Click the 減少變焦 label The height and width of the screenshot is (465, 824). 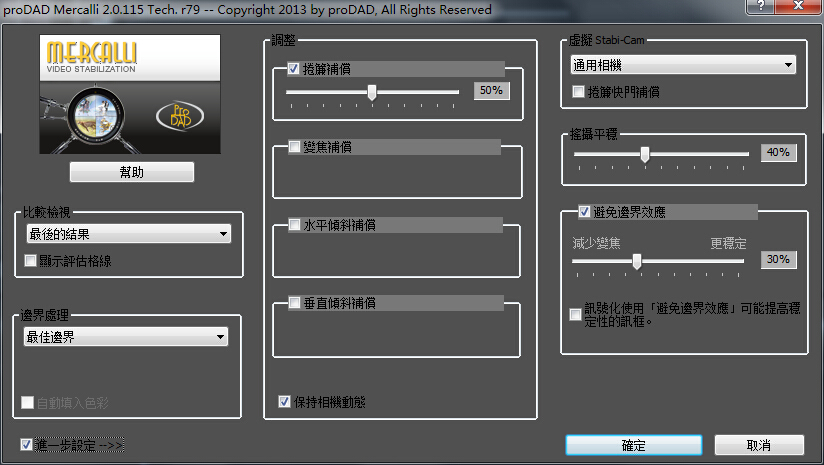coord(596,243)
